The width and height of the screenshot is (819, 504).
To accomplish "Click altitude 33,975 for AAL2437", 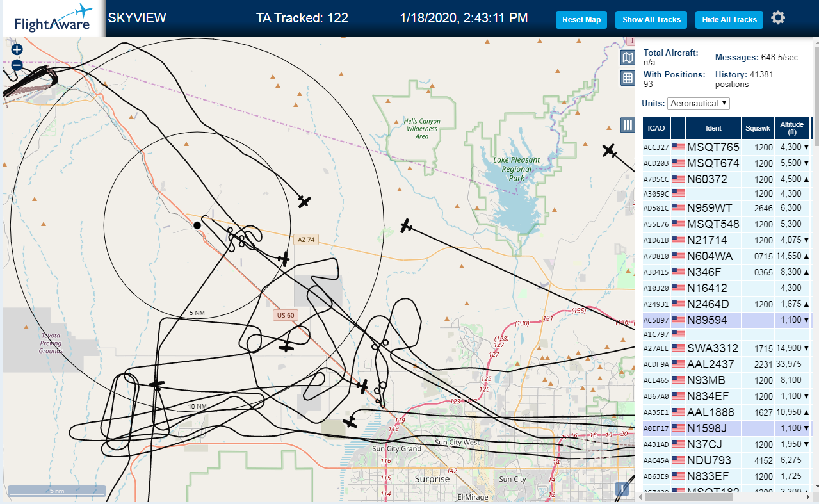I will (788, 364).
